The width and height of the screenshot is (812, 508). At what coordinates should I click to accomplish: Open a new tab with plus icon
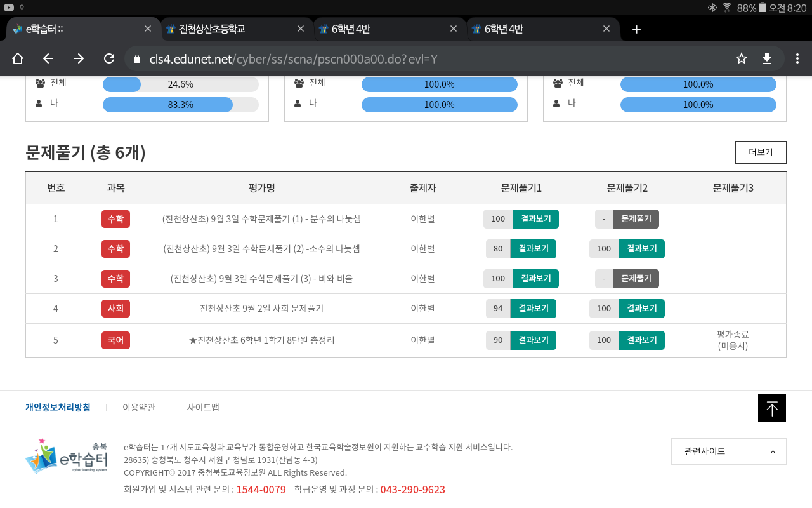[x=637, y=29]
